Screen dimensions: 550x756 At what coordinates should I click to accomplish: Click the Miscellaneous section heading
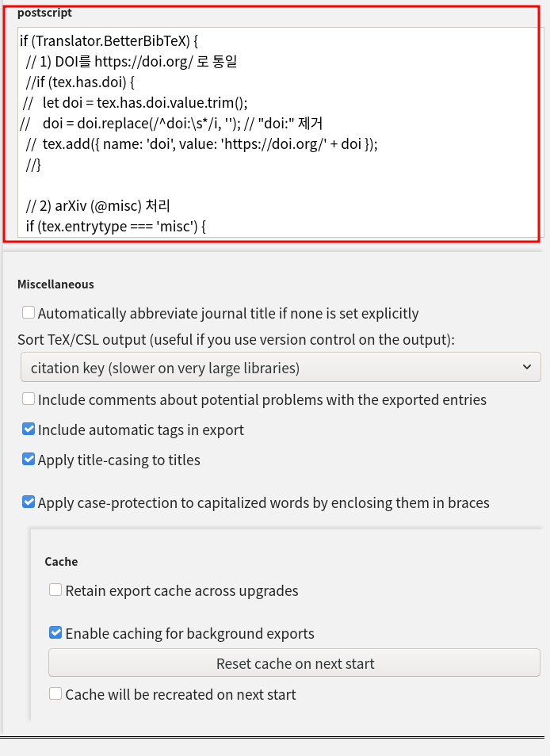pos(55,284)
